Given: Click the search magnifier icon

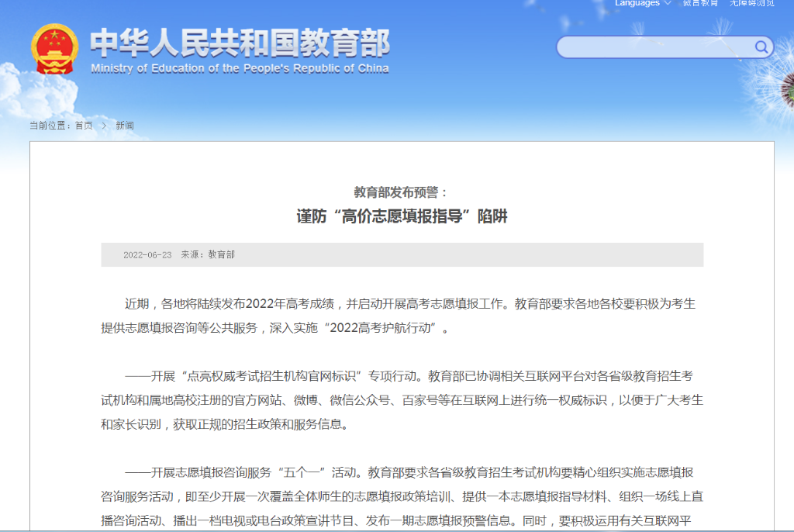Looking at the screenshot, I should pos(761,47).
